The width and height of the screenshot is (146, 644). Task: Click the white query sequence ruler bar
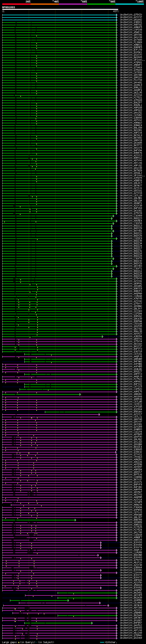[x=60, y=9]
